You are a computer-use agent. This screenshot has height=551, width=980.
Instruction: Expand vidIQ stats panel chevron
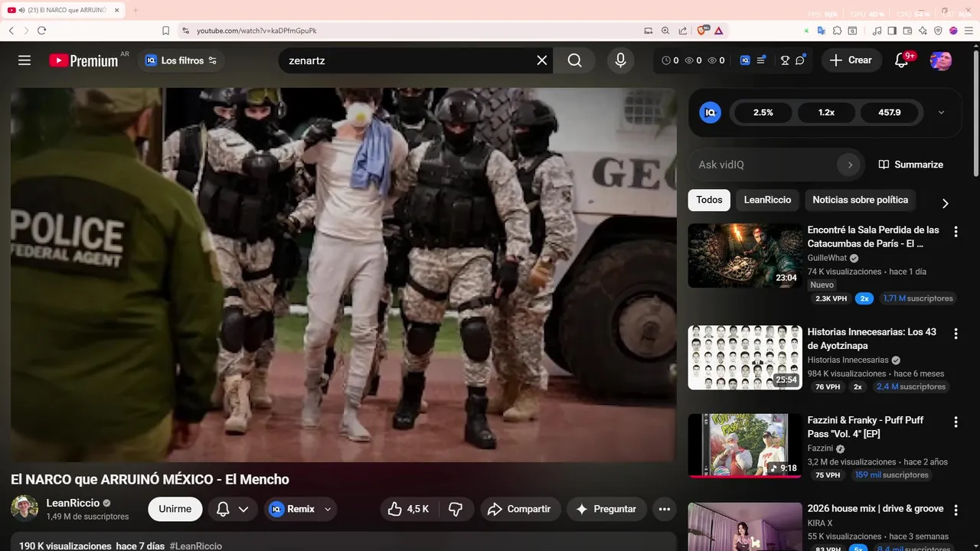tap(941, 112)
